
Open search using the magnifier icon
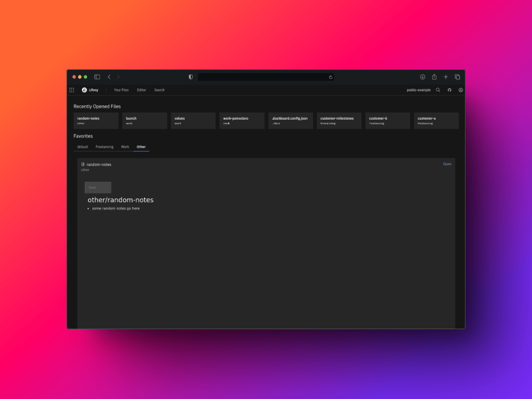(438, 90)
